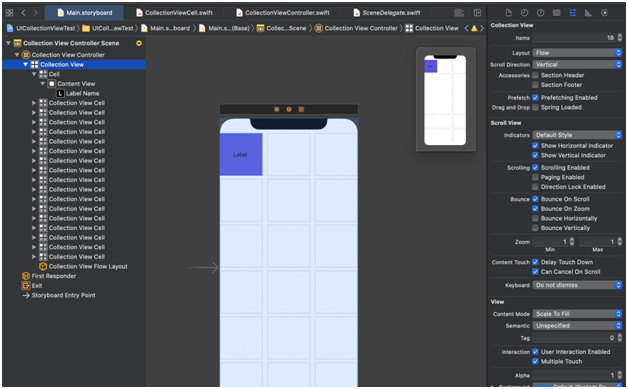Open CollectionViewCell.swift tab
This screenshot has width=628, height=389.
click(x=174, y=13)
